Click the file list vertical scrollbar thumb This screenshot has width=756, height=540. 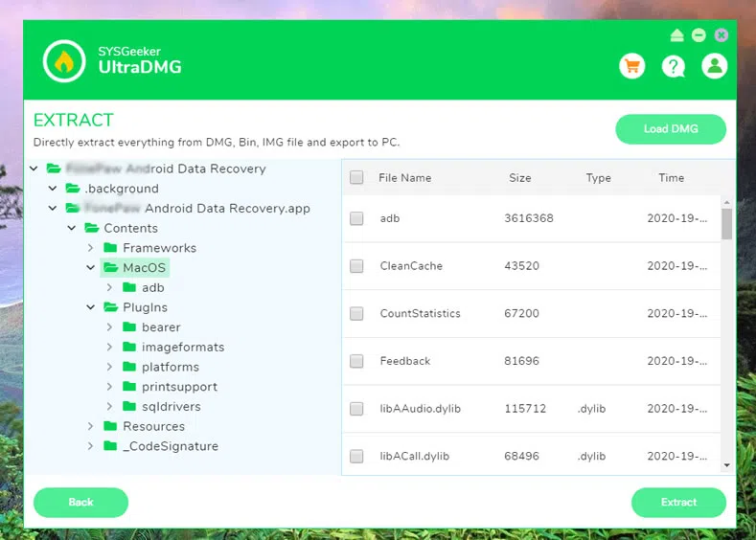point(726,223)
